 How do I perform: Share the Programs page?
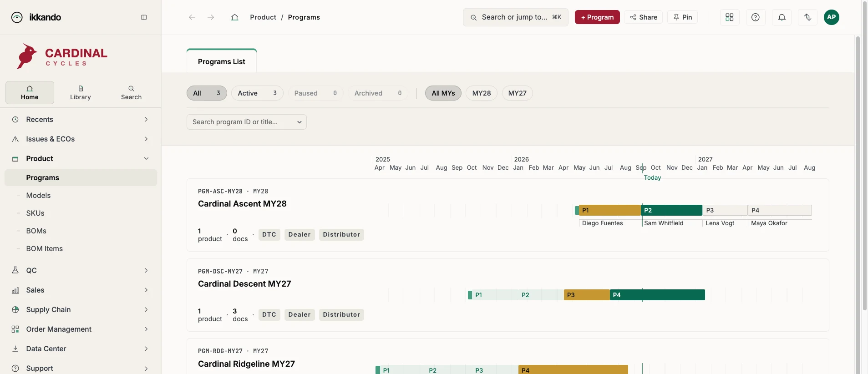tap(643, 17)
